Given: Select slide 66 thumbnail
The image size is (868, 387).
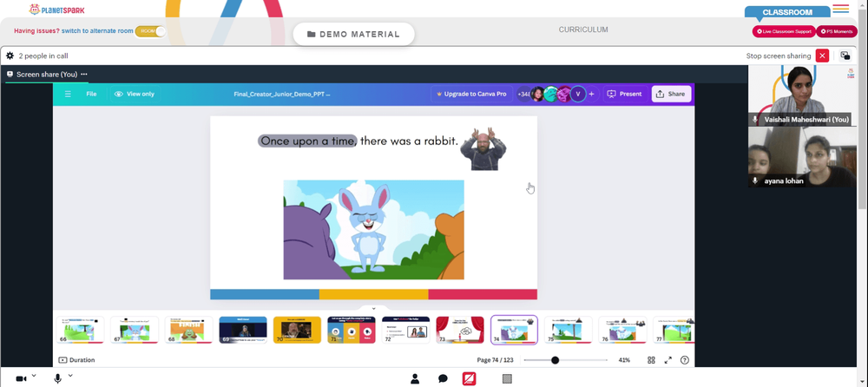Looking at the screenshot, I should pos(80,330).
